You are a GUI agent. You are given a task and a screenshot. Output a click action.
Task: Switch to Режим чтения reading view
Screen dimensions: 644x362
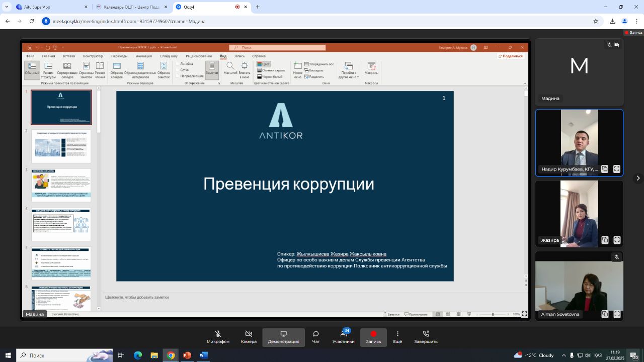(x=100, y=70)
